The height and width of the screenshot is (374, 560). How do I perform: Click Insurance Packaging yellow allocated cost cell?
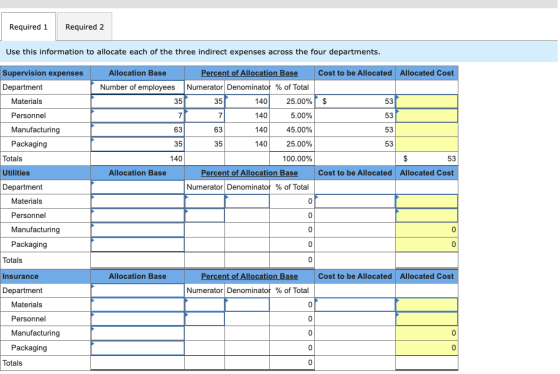point(427,348)
